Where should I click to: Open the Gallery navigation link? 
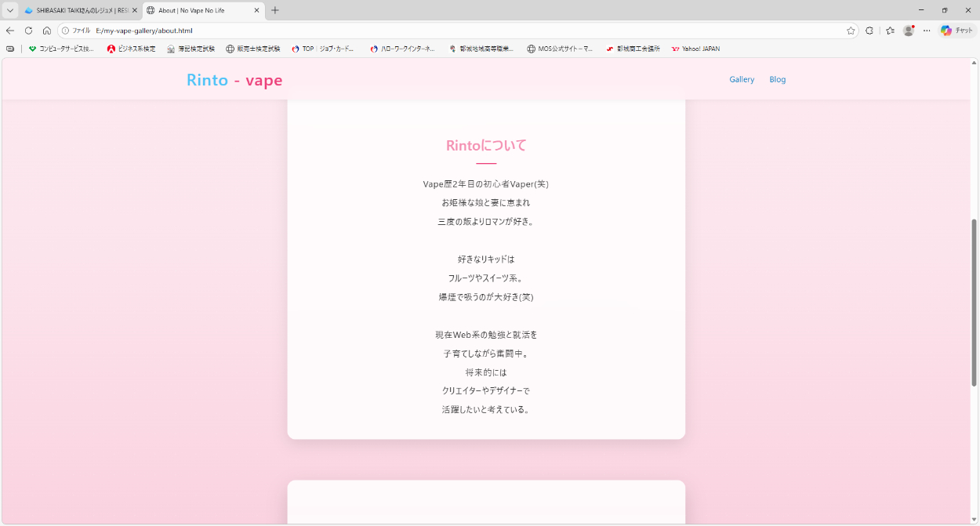pos(742,79)
